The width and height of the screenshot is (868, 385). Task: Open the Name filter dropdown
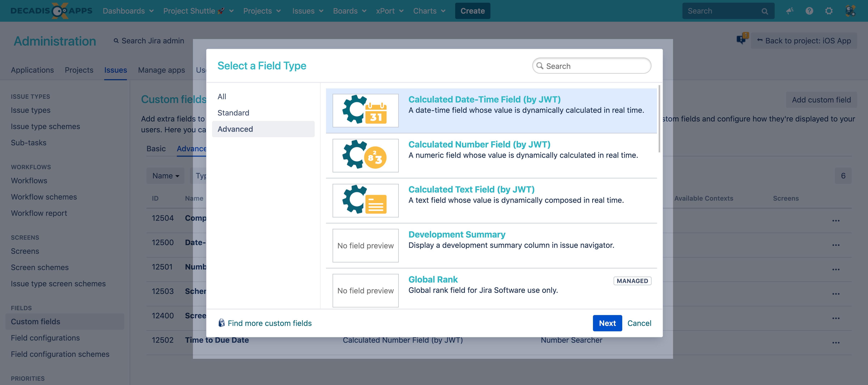pyautogui.click(x=165, y=176)
